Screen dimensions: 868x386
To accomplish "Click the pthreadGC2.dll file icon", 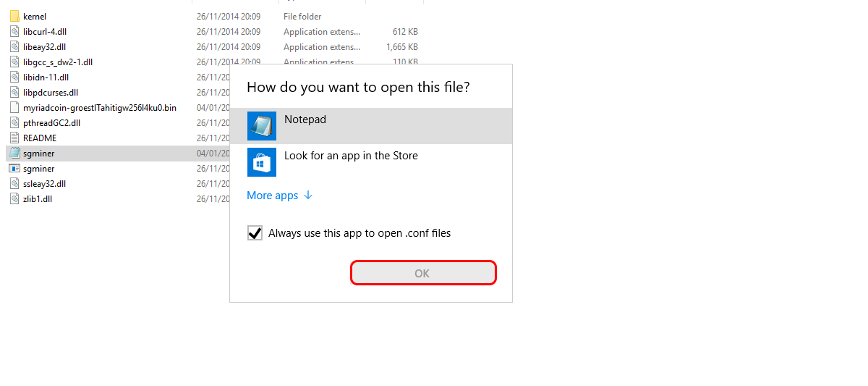I will coord(14,122).
